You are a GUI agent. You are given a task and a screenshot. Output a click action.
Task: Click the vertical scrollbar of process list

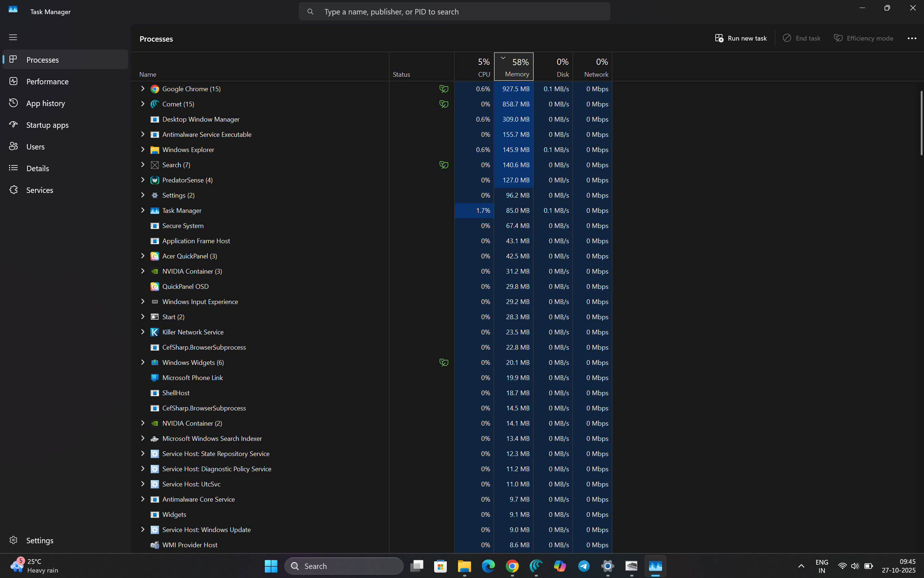(x=921, y=122)
